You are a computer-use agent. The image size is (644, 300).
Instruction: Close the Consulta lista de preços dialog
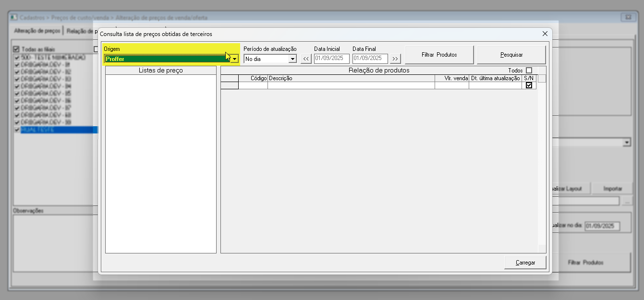click(x=545, y=34)
